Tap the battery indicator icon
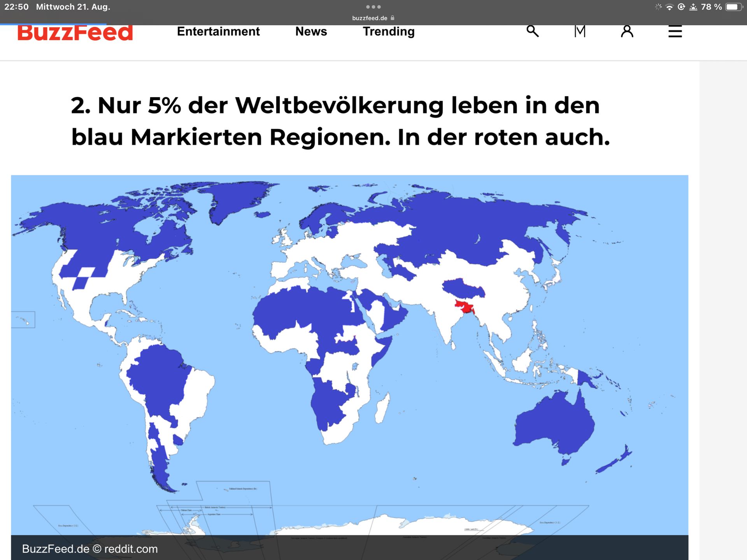747x560 pixels. [x=734, y=7]
